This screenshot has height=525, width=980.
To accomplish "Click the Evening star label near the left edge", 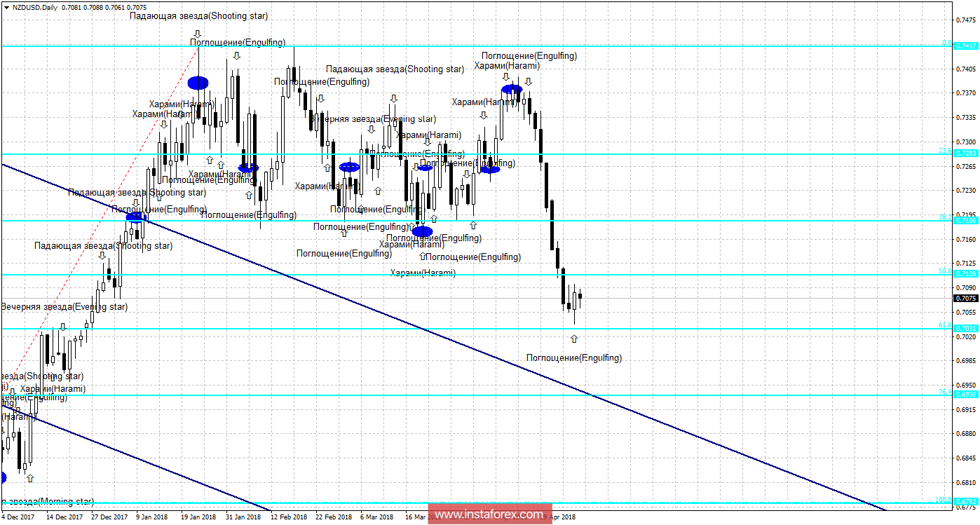I will tap(64, 306).
